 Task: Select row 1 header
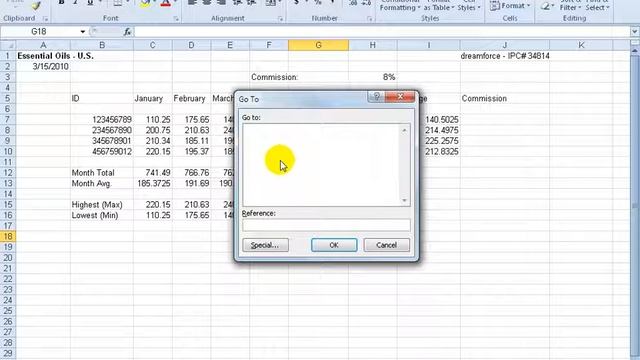click(x=8, y=56)
